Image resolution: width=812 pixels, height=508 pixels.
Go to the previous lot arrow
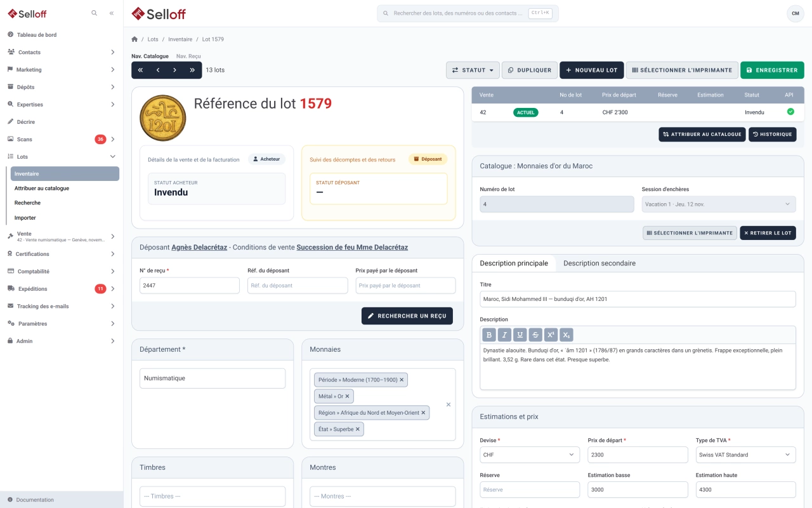158,70
